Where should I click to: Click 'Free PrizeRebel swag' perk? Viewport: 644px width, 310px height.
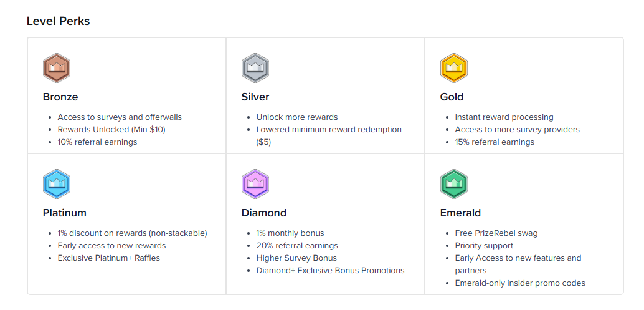pyautogui.click(x=496, y=233)
